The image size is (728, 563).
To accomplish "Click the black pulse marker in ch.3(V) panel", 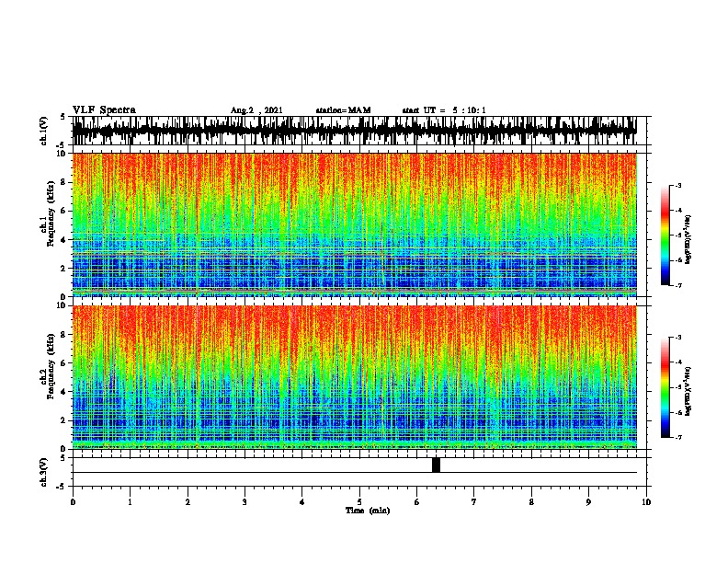I will [x=436, y=465].
